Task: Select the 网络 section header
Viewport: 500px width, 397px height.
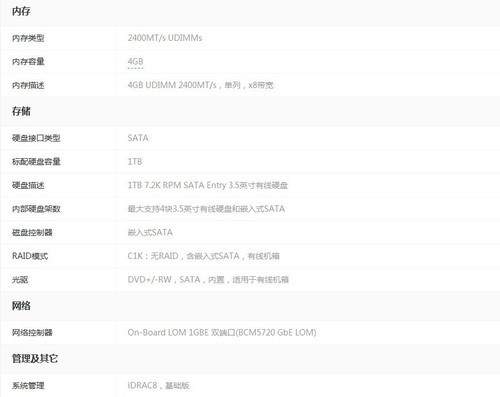Action: tap(21, 306)
